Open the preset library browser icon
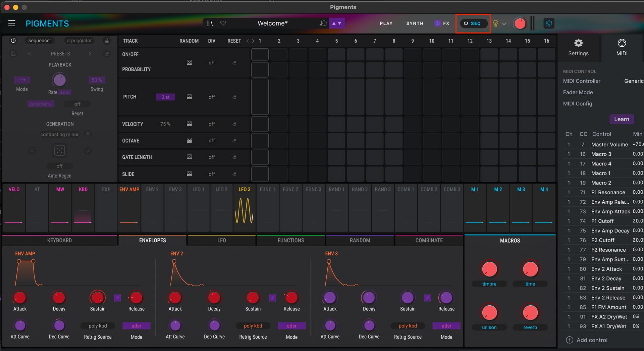Viewport: 644px width, 351px height. [210, 23]
